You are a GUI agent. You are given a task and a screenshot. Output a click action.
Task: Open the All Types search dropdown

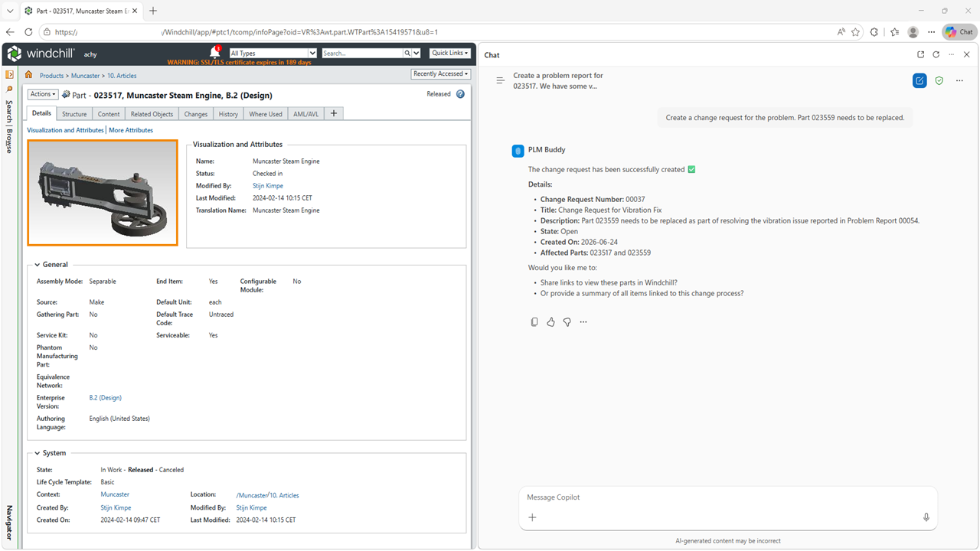pyautogui.click(x=273, y=54)
